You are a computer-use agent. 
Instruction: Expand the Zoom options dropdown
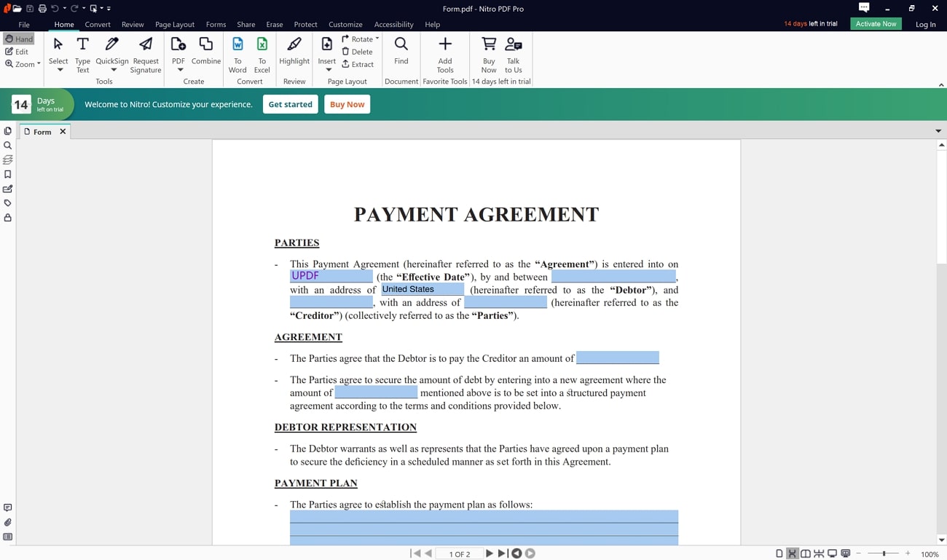(x=38, y=64)
